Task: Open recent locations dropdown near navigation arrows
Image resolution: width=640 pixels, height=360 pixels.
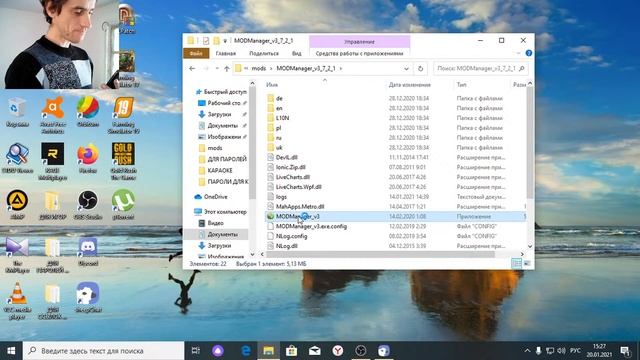Action: point(217,69)
